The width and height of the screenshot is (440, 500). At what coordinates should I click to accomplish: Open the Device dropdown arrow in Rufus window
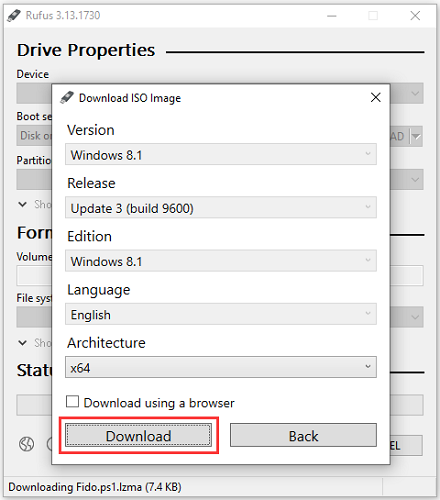pos(415,93)
